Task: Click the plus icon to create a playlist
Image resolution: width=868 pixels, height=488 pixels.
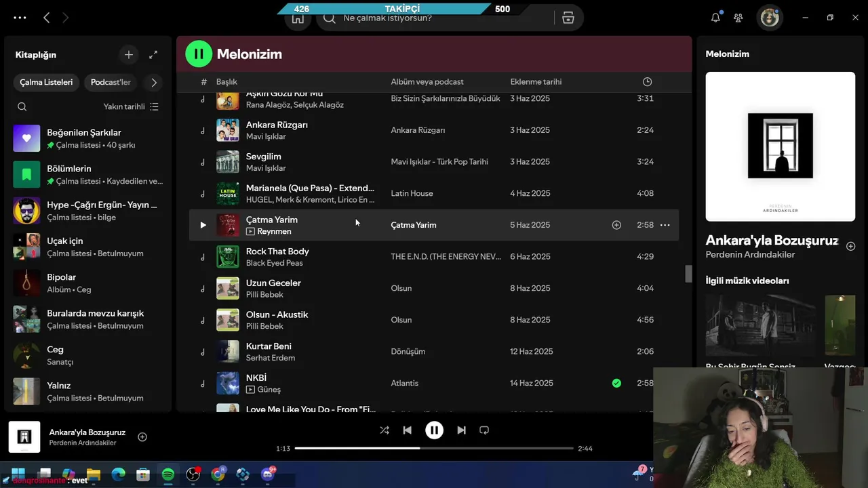Action: point(129,55)
